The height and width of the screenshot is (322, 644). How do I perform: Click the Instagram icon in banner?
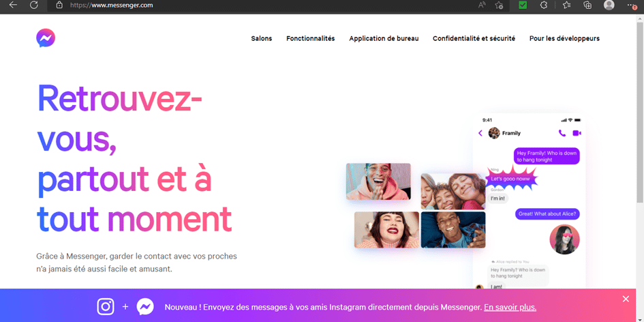tap(106, 307)
